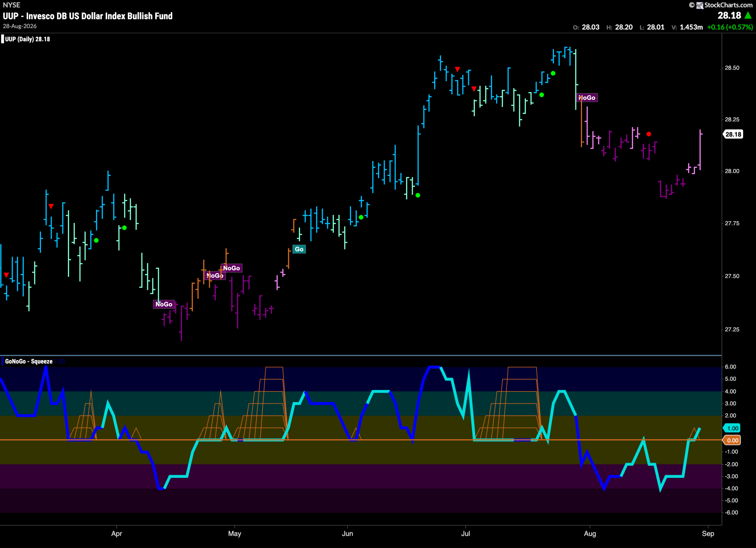Click the Sep label on time axis
Image resolution: width=756 pixels, height=548 pixels.
click(708, 533)
